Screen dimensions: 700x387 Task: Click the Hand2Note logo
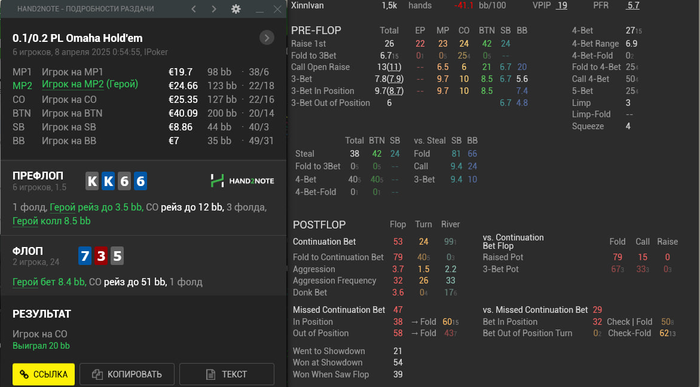(242, 181)
